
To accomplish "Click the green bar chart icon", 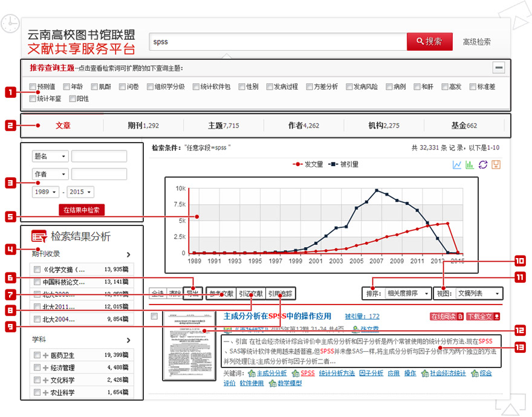I will (470, 165).
